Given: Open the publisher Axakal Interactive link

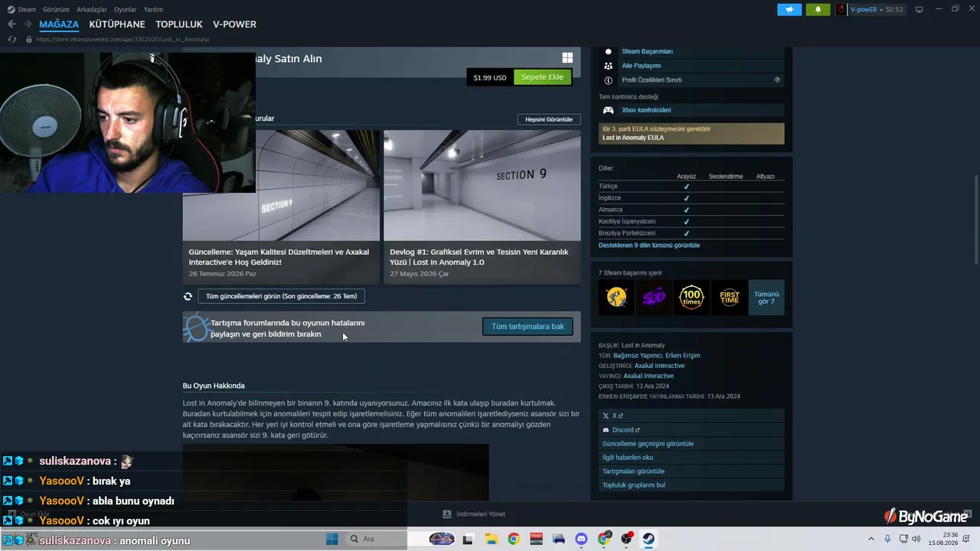Looking at the screenshot, I should click(x=648, y=377).
